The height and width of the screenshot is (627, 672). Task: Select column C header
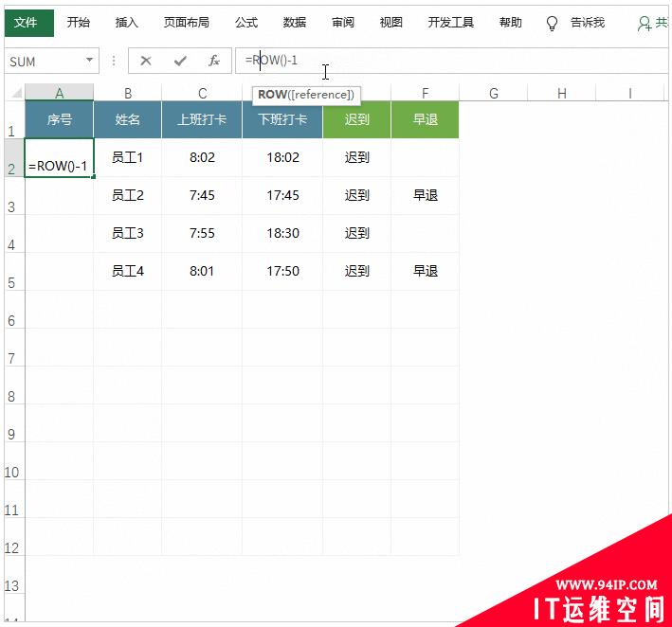(202, 93)
